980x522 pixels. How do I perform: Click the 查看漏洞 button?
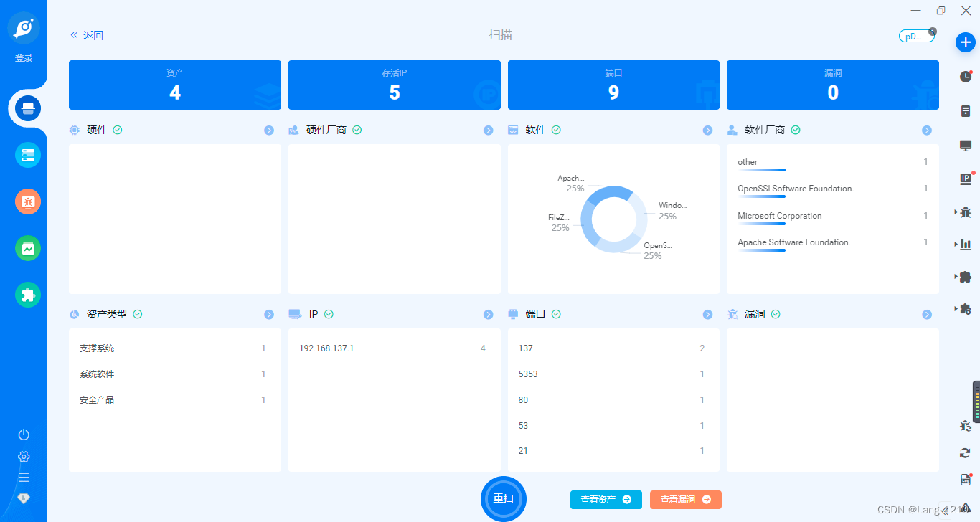[686, 500]
